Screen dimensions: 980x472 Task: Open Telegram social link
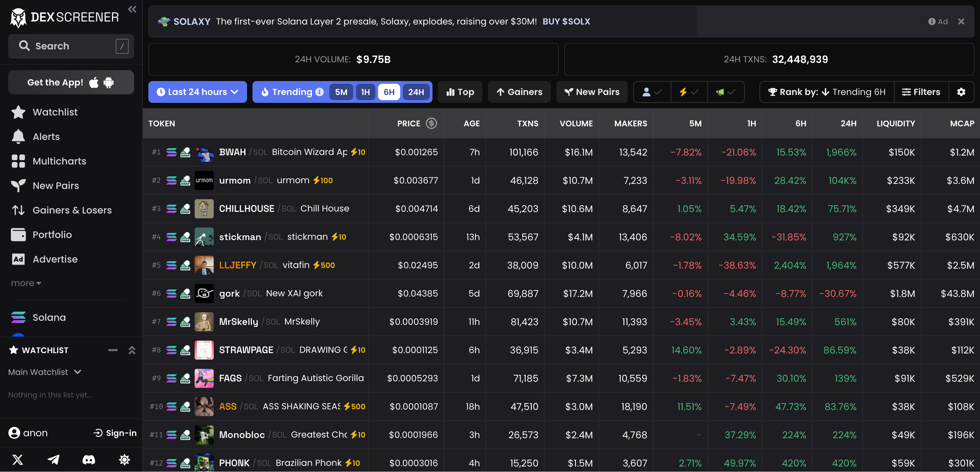coord(53,459)
